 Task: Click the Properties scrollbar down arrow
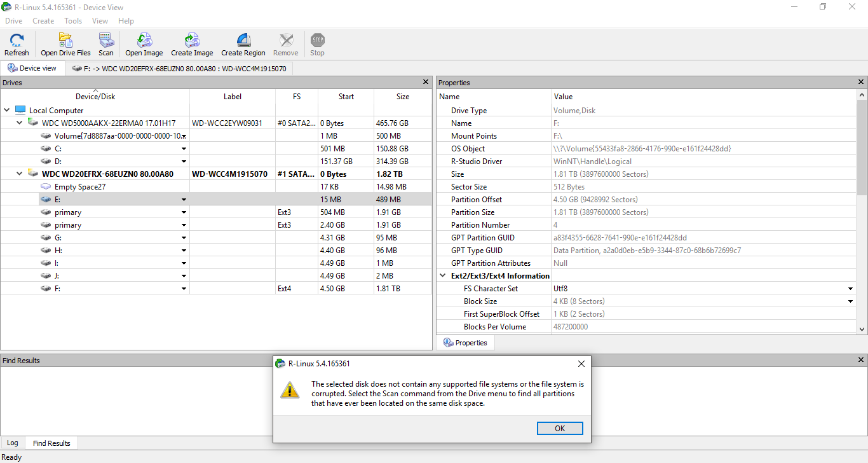tap(862, 329)
